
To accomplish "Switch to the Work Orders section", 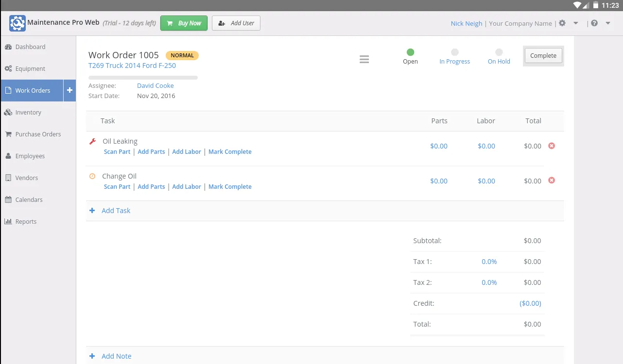I will pyautogui.click(x=33, y=90).
